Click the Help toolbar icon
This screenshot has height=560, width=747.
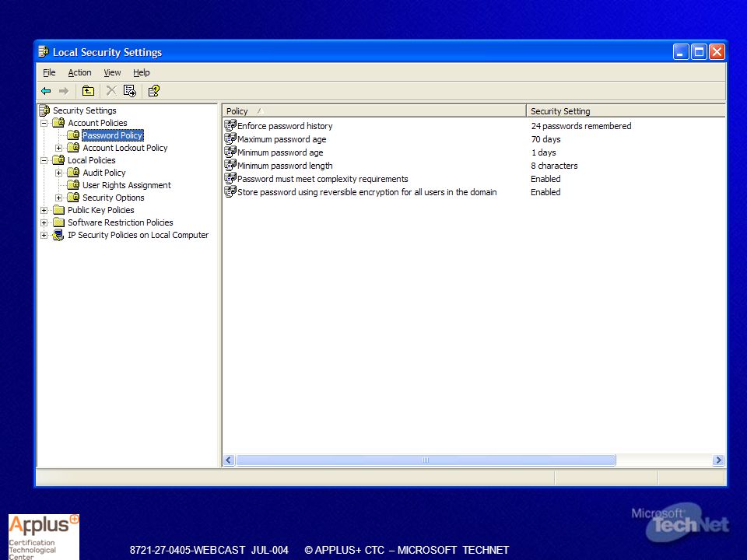click(x=153, y=90)
